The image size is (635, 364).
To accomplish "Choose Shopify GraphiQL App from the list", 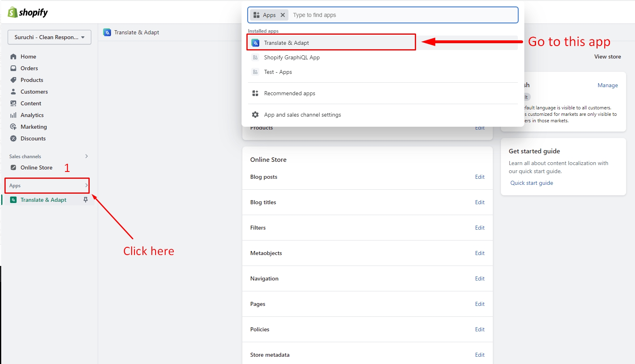I will point(292,57).
